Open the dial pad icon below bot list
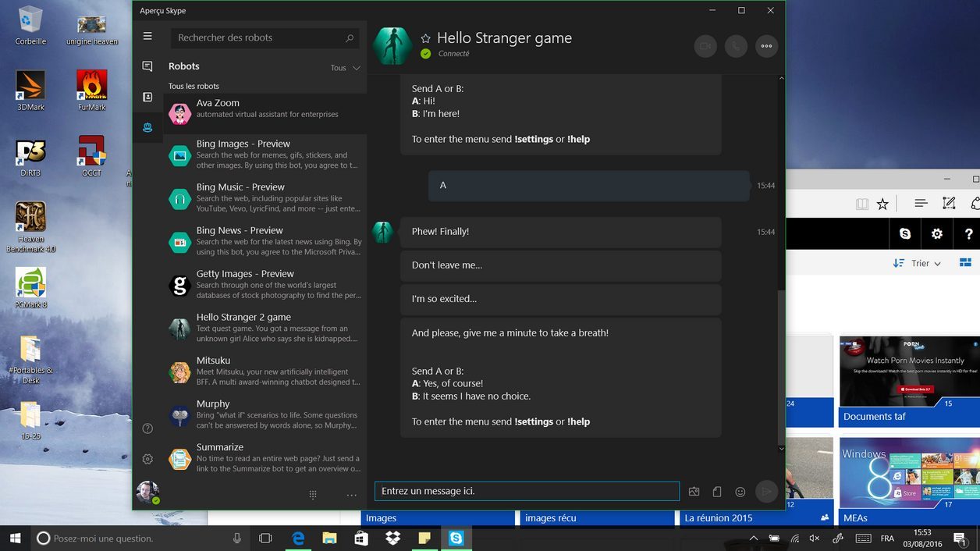980x551 pixels. (313, 495)
